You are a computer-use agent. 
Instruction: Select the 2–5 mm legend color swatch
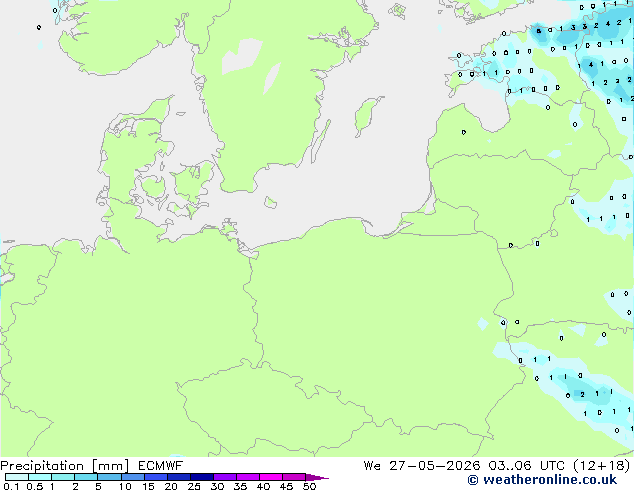[86, 477]
